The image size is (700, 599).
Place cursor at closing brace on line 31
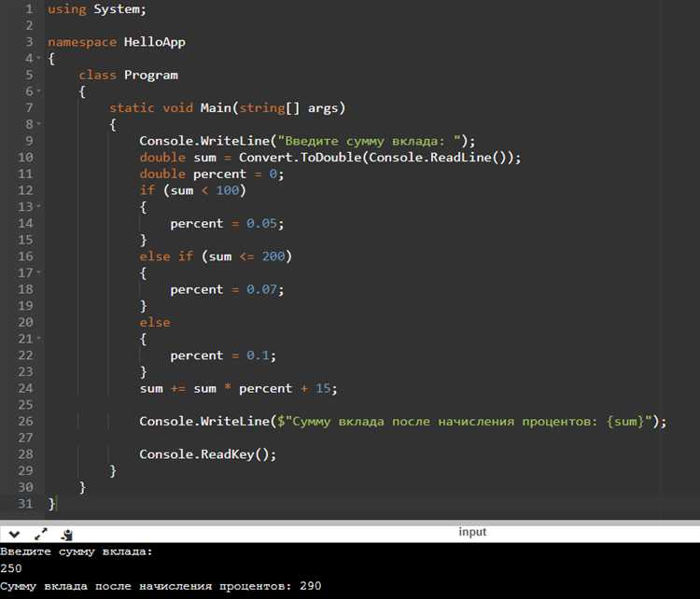[52, 504]
